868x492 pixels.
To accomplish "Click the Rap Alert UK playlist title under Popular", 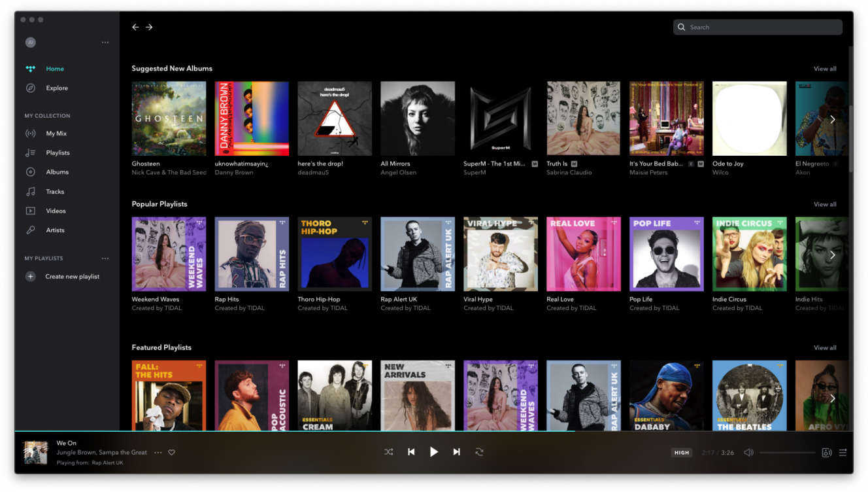I will [x=399, y=300].
